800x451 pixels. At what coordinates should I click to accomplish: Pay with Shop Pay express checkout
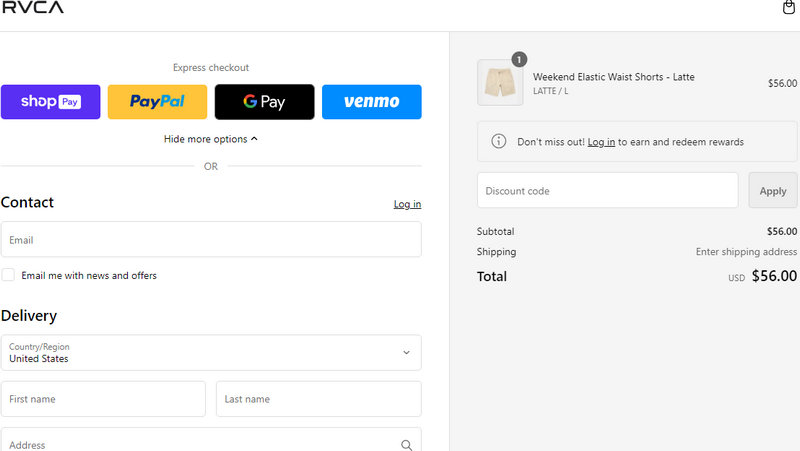(x=51, y=102)
